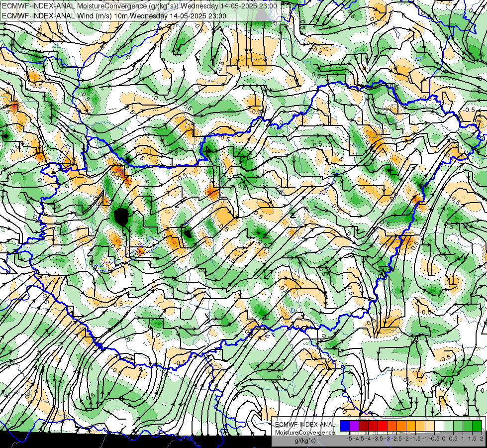Click the legend tick label -2.5
The width and height of the screenshot is (487, 448).
pyautogui.click(x=396, y=439)
